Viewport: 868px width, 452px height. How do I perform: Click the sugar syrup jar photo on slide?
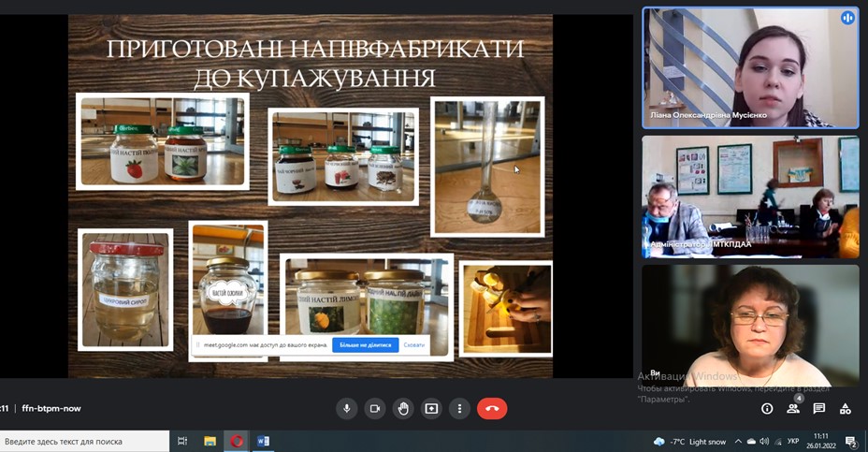tap(125, 290)
